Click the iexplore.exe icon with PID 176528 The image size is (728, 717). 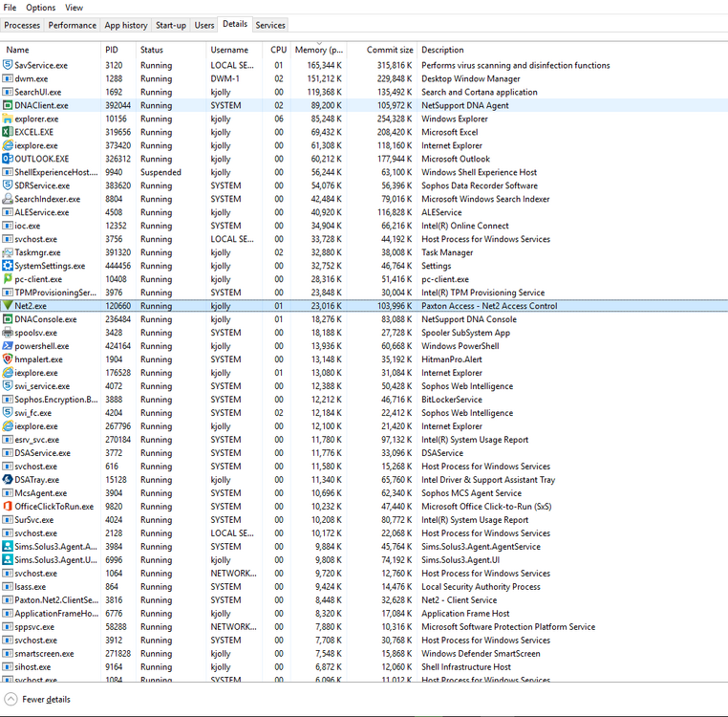(8, 373)
